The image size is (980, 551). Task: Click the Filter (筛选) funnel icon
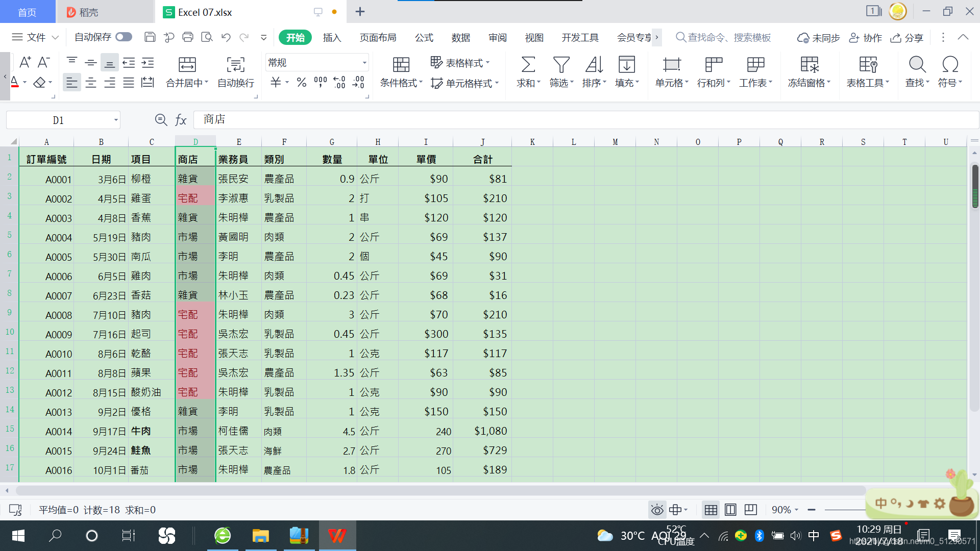(561, 65)
